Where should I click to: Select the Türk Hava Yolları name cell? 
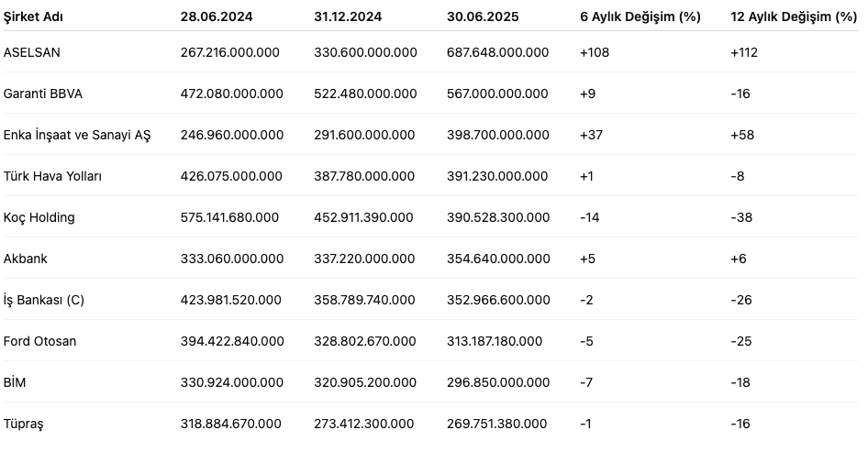pyautogui.click(x=53, y=176)
